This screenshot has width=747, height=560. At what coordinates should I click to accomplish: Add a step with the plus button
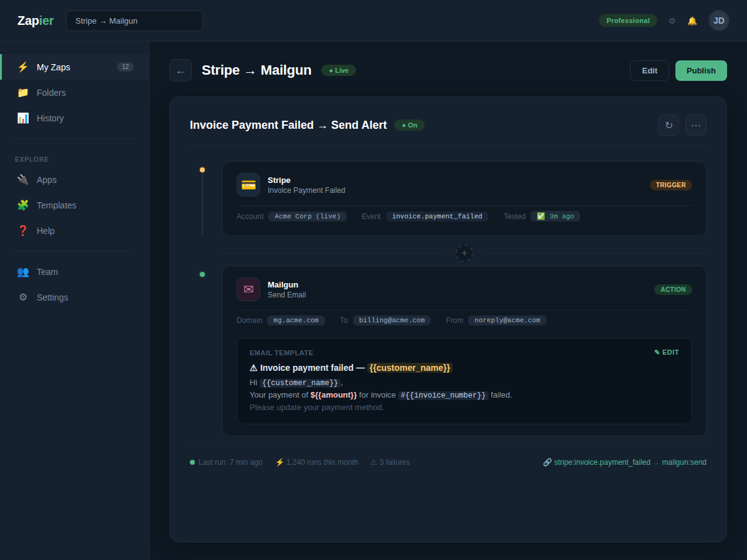464,253
